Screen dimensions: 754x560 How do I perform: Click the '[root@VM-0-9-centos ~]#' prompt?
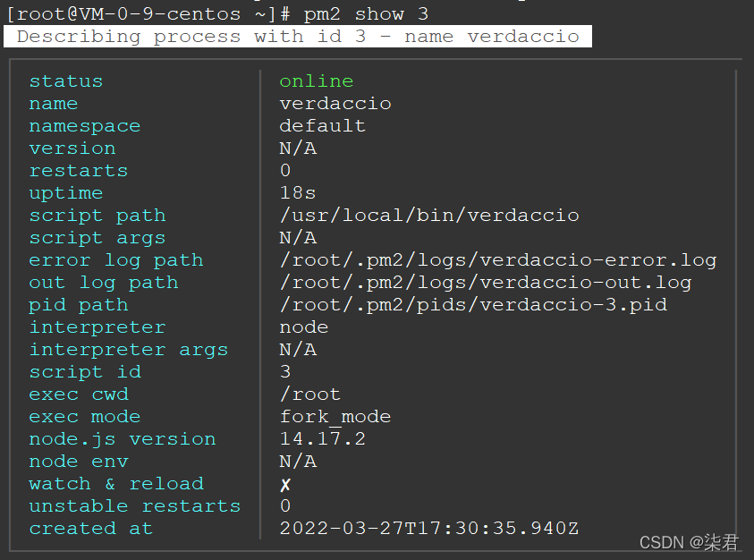pyautogui.click(x=148, y=14)
